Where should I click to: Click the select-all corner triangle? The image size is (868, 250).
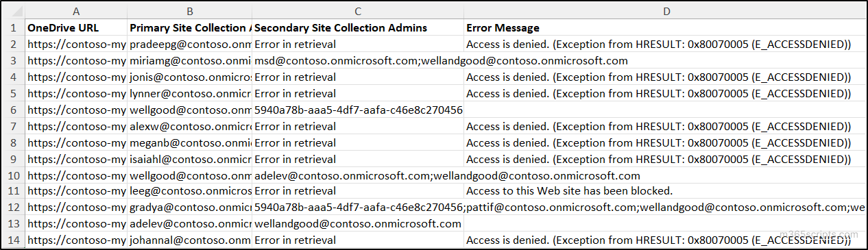pyautogui.click(x=14, y=12)
